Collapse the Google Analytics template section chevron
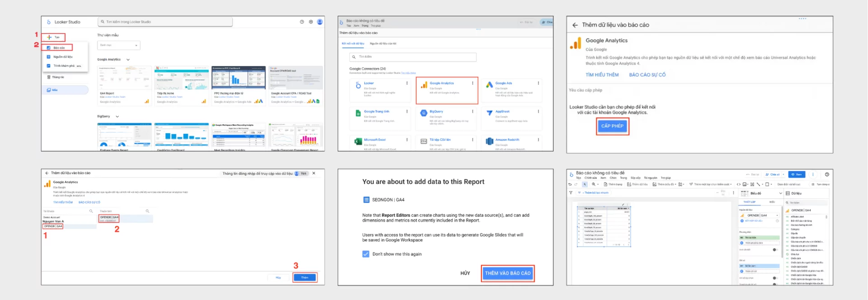Image resolution: width=868 pixels, height=300 pixels. tap(128, 60)
